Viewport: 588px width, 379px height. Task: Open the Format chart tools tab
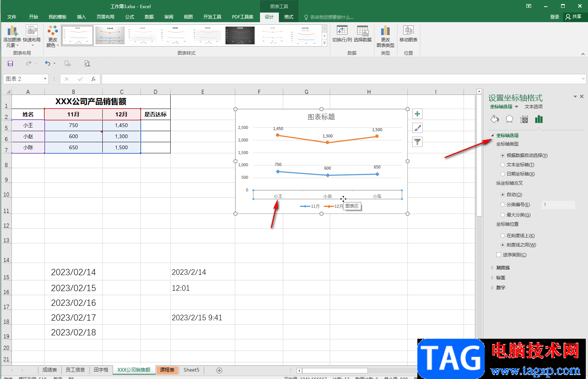[x=289, y=17]
